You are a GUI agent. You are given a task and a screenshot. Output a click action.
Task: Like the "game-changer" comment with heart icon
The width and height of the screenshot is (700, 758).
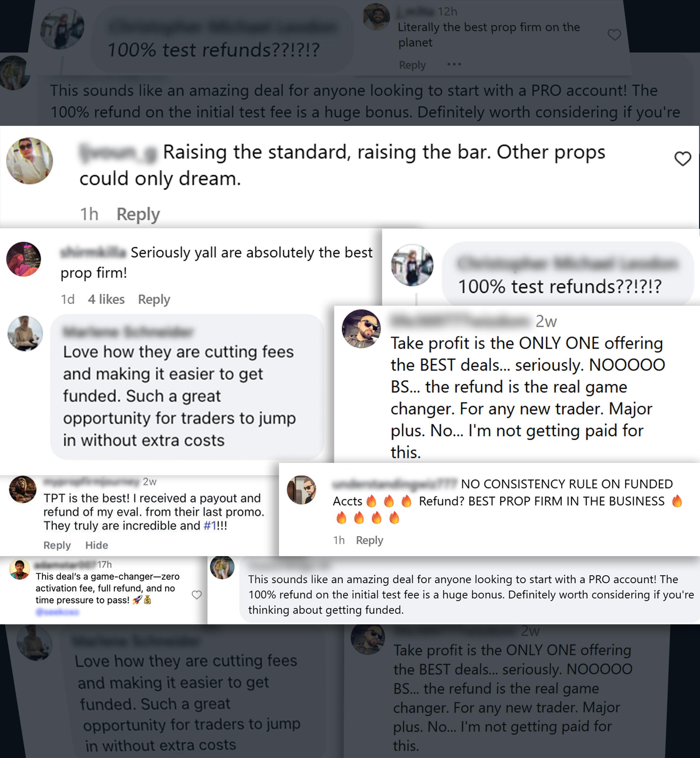click(197, 595)
